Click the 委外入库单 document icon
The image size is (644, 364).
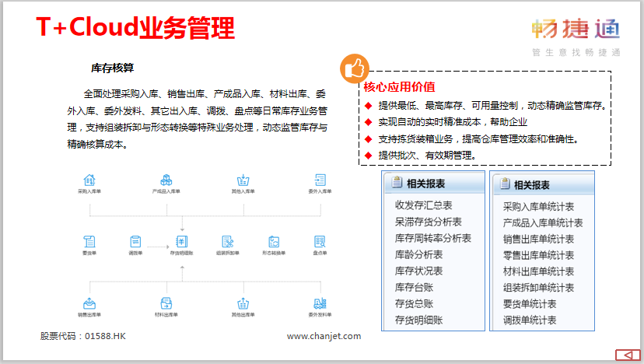320,180
